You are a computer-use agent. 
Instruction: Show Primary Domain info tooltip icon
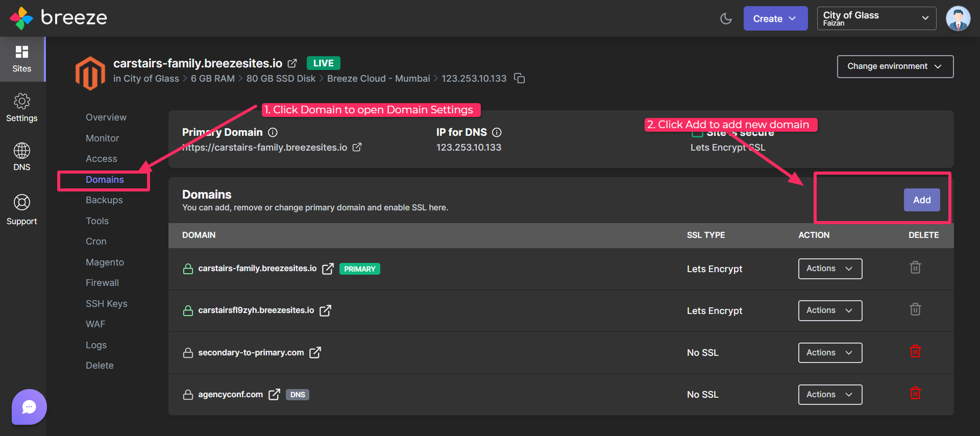point(273,132)
